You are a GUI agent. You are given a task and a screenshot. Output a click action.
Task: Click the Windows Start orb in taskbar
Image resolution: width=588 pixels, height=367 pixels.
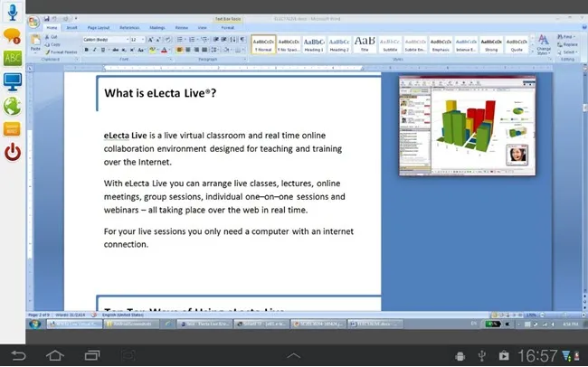(x=35, y=324)
